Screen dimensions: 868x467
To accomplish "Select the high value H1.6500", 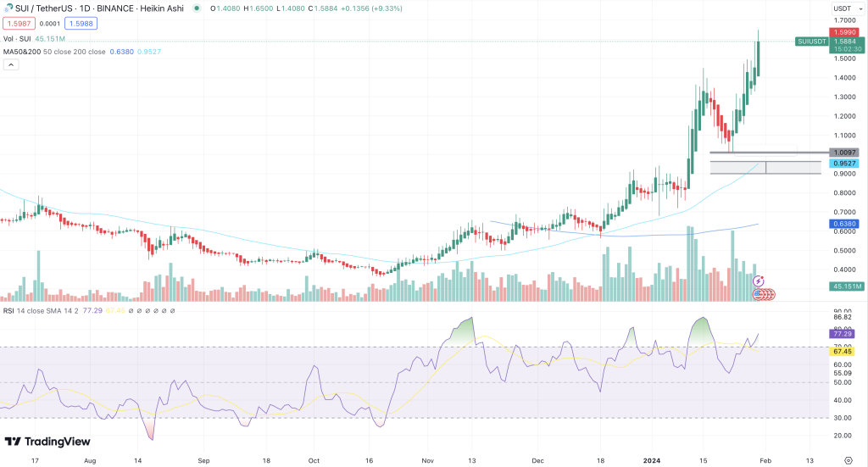I will (x=259, y=8).
